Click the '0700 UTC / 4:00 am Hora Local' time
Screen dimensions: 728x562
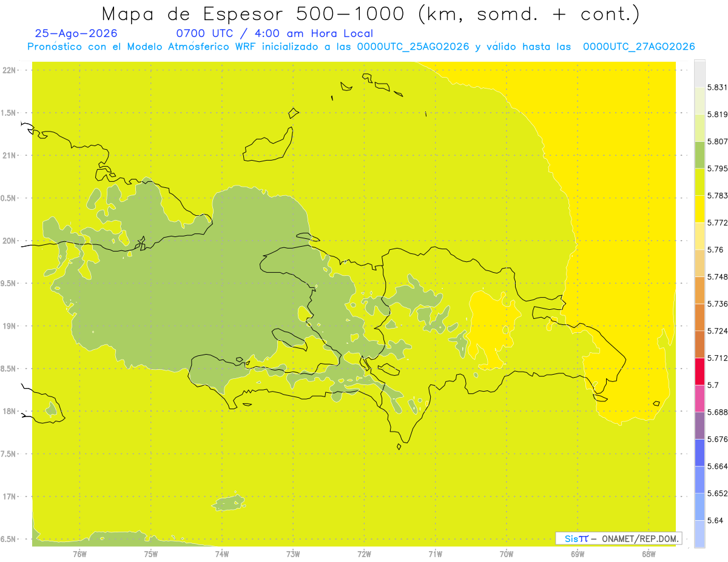[x=275, y=34]
